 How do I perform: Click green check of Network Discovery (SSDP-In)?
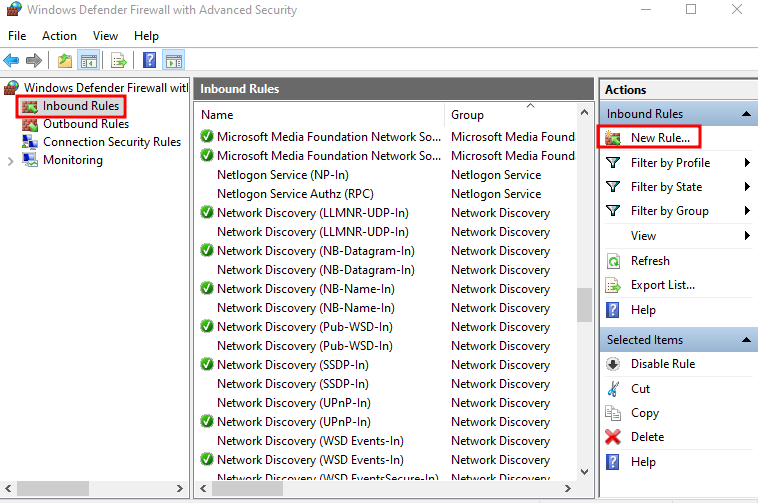pyautogui.click(x=207, y=364)
